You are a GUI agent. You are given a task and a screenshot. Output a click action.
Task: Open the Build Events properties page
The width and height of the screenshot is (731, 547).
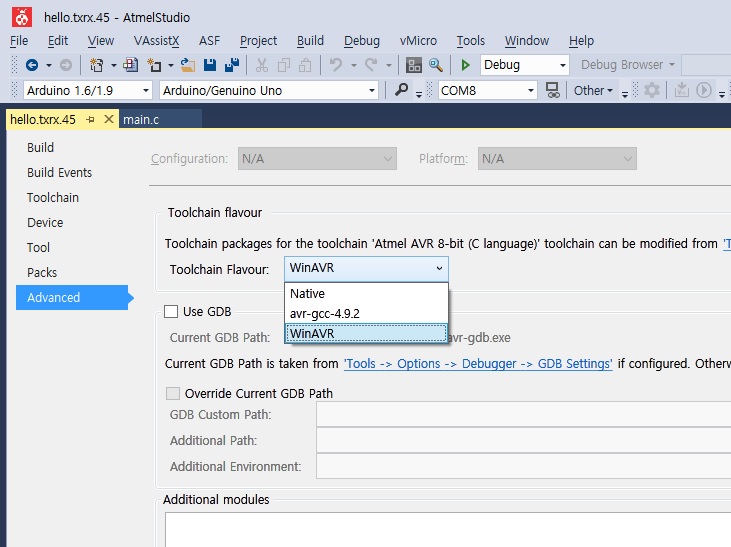pyautogui.click(x=60, y=173)
